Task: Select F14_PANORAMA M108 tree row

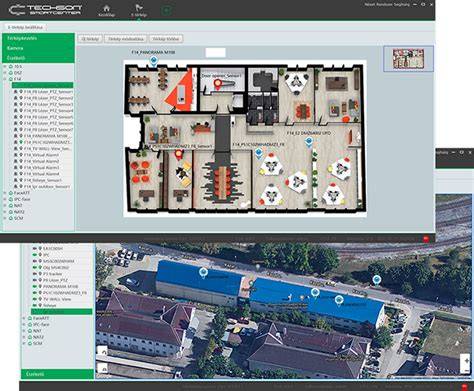Action: 43,136
